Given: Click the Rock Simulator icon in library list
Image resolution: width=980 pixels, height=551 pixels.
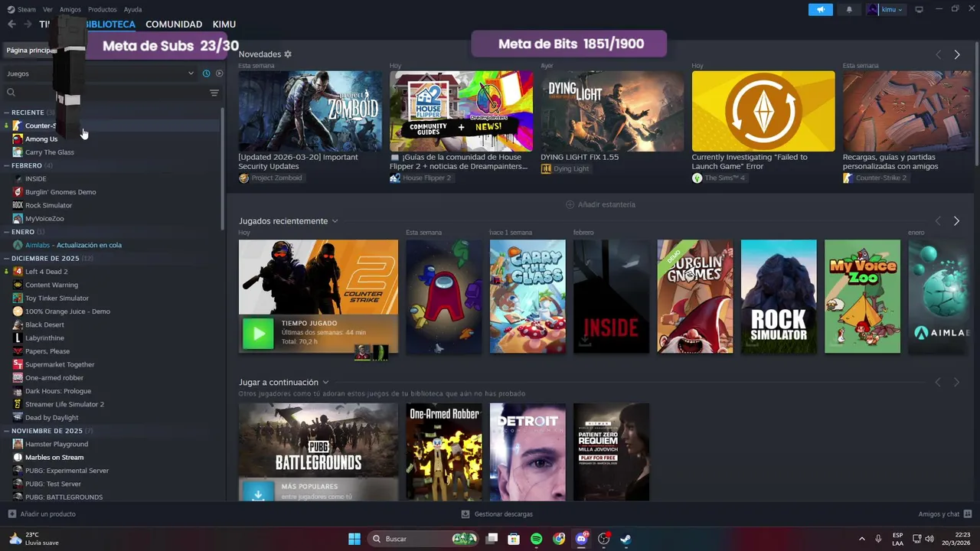Looking at the screenshot, I should click(x=18, y=205).
